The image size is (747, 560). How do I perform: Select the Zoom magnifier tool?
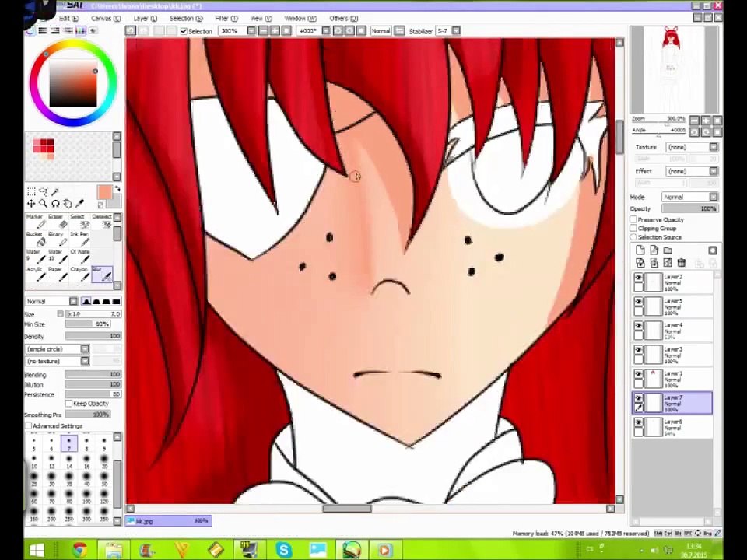pos(44,204)
